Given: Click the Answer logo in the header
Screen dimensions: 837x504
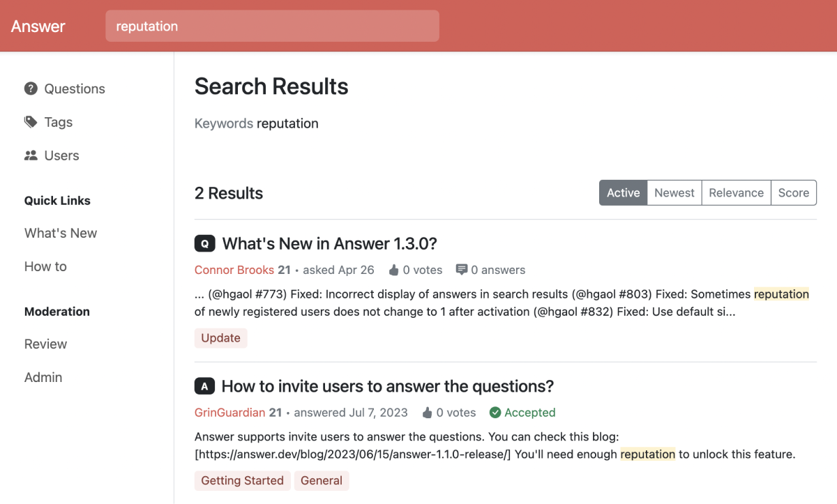Looking at the screenshot, I should pyautogui.click(x=38, y=26).
